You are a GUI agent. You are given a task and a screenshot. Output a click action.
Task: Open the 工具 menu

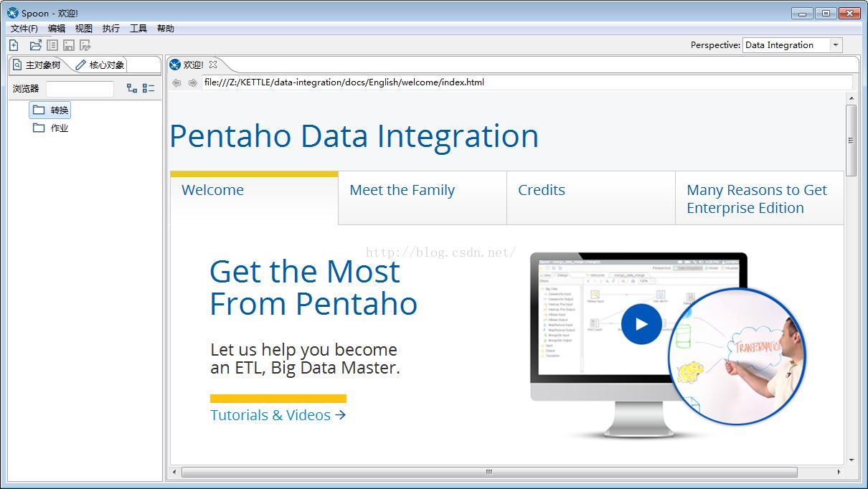coord(138,29)
